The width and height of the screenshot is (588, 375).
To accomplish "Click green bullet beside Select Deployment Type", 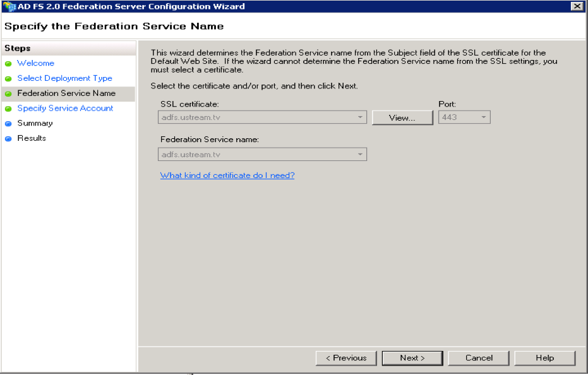I will tap(8, 79).
